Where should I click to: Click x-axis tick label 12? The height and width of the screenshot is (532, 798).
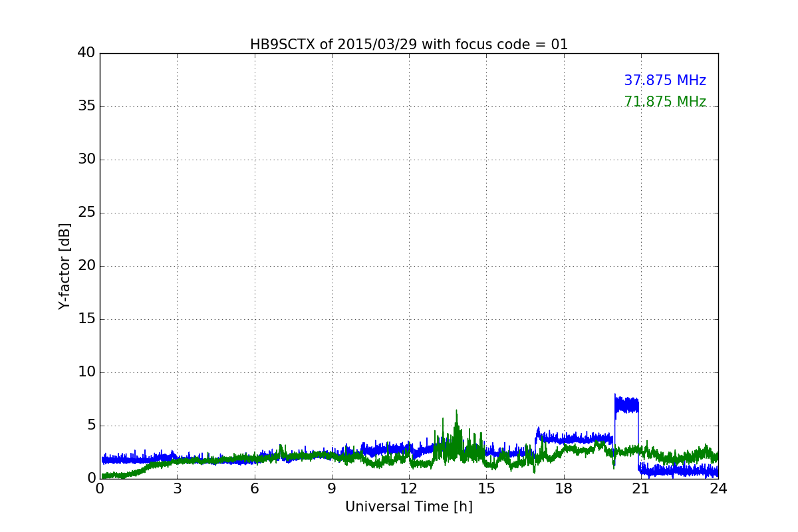coord(409,489)
